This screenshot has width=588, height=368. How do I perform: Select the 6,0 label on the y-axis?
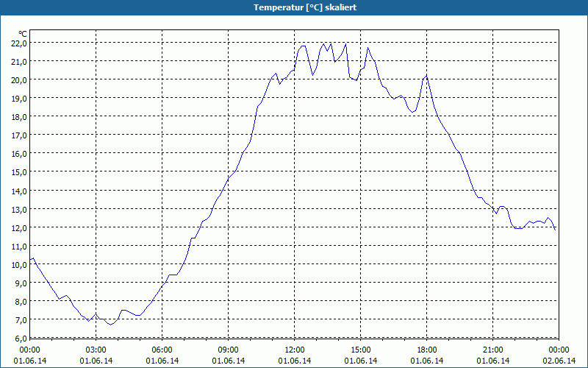[x=21, y=338]
